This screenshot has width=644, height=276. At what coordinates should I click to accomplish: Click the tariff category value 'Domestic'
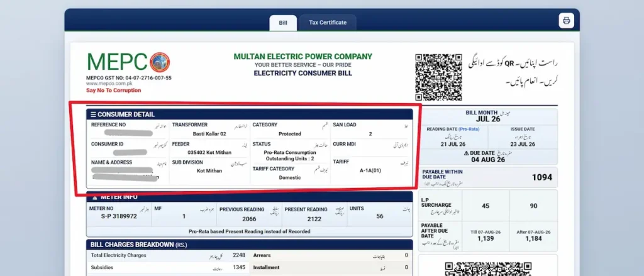click(289, 178)
